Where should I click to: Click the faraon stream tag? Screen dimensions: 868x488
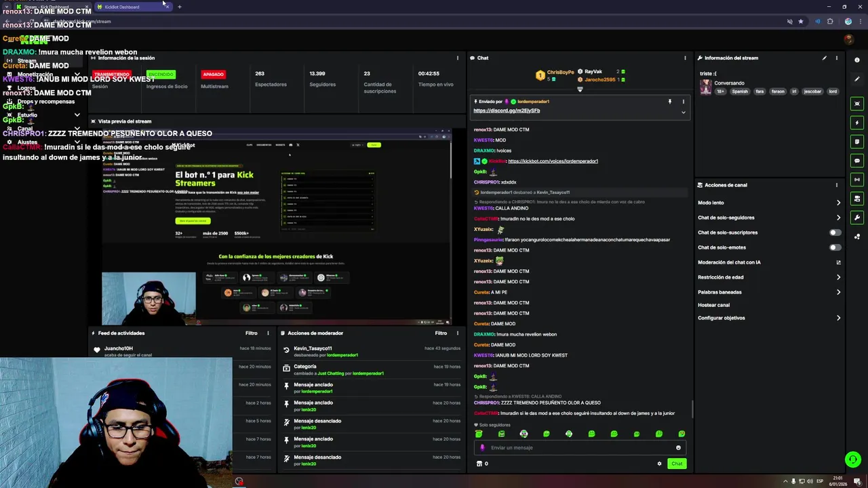[x=778, y=91]
